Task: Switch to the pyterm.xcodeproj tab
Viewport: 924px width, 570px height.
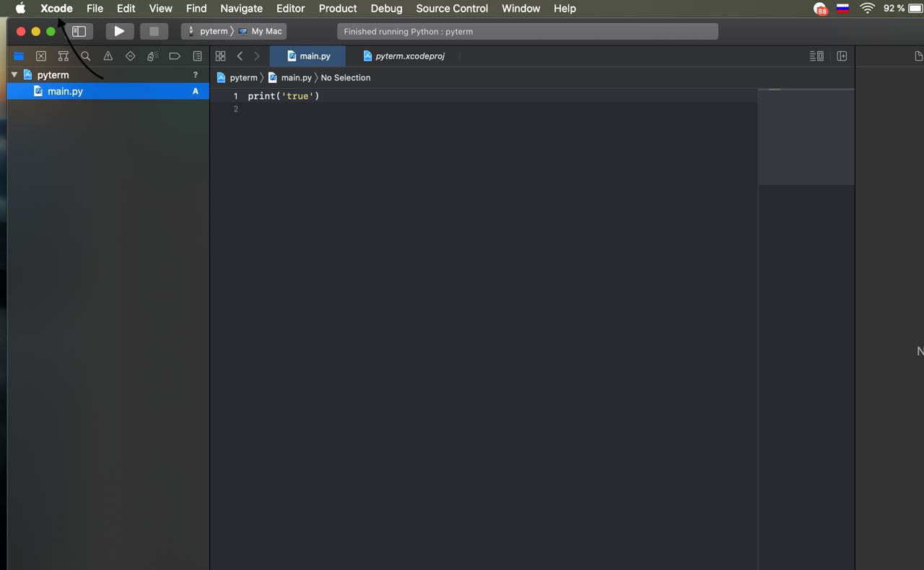Action: tap(403, 56)
